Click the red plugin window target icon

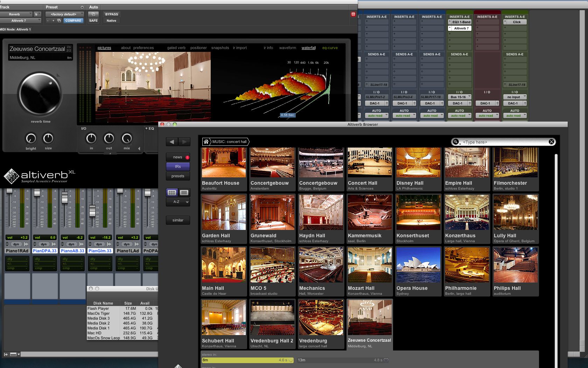(353, 14)
